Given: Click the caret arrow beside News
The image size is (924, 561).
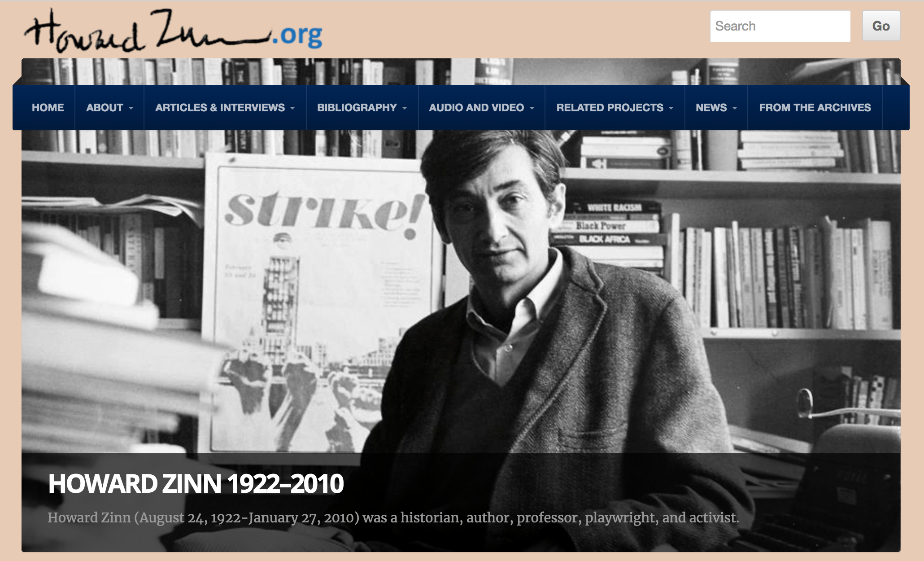Looking at the screenshot, I should click(x=735, y=108).
